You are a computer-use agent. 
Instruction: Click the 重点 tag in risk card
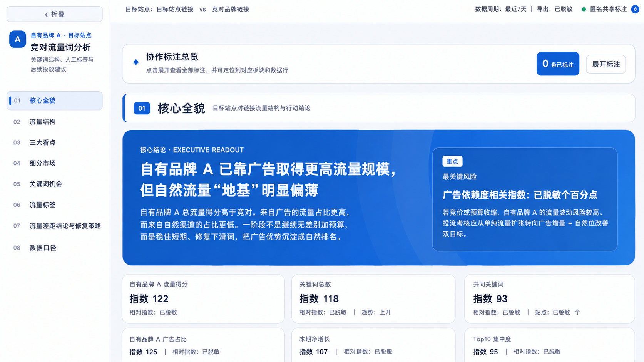point(452,161)
